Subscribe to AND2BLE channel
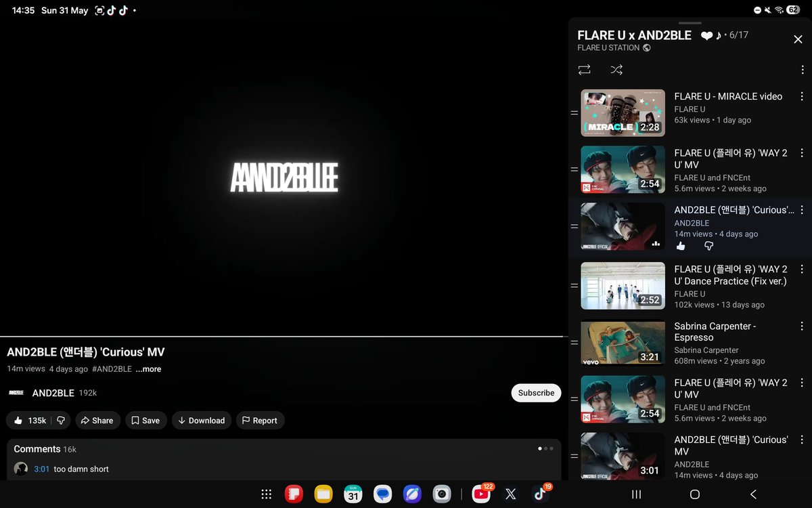The image size is (812, 508). coord(536,393)
